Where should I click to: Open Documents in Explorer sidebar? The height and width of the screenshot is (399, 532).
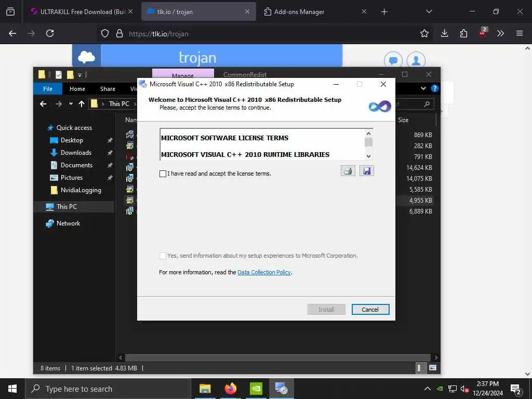tap(76, 165)
